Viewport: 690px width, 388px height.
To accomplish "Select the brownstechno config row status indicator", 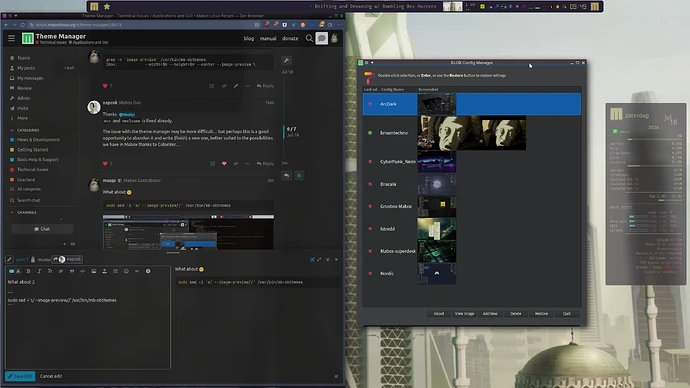I will [x=370, y=133].
